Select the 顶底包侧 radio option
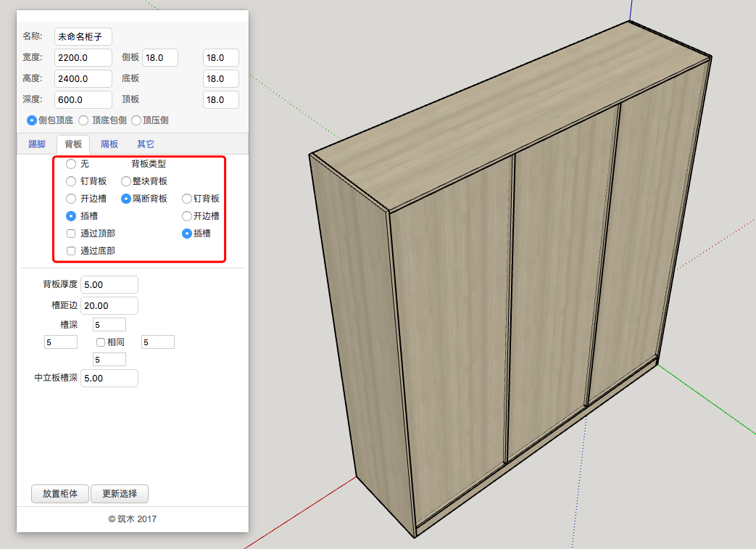The height and width of the screenshot is (549, 756). [x=83, y=120]
